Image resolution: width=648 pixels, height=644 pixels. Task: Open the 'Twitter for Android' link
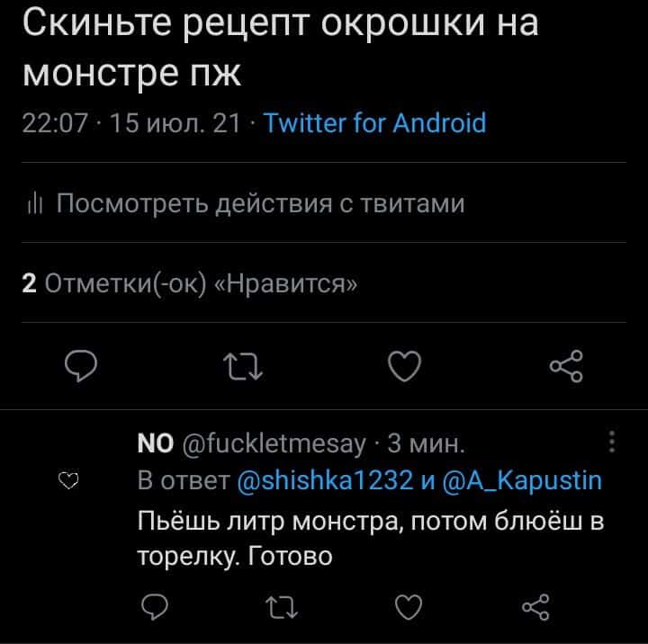pyautogui.click(x=374, y=123)
